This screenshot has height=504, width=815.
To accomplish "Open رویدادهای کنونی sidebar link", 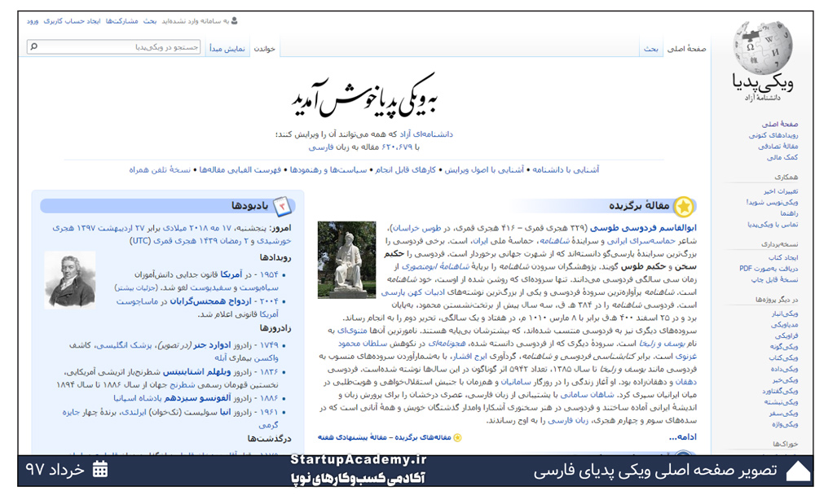I will [773, 135].
